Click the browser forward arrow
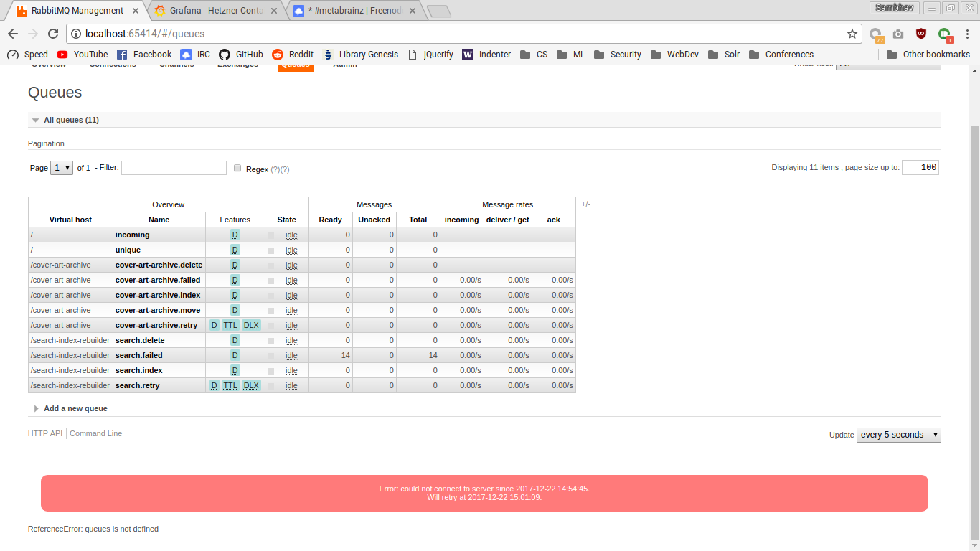Viewport: 980px width, 551px height. 33,34
